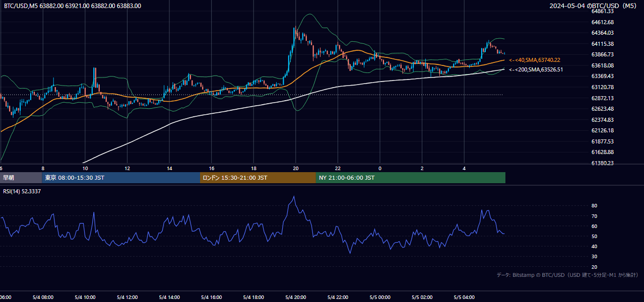Click the RSI(14) 52.3337 indicator label
Image resolution: width=644 pixels, height=302 pixels.
pos(22,191)
